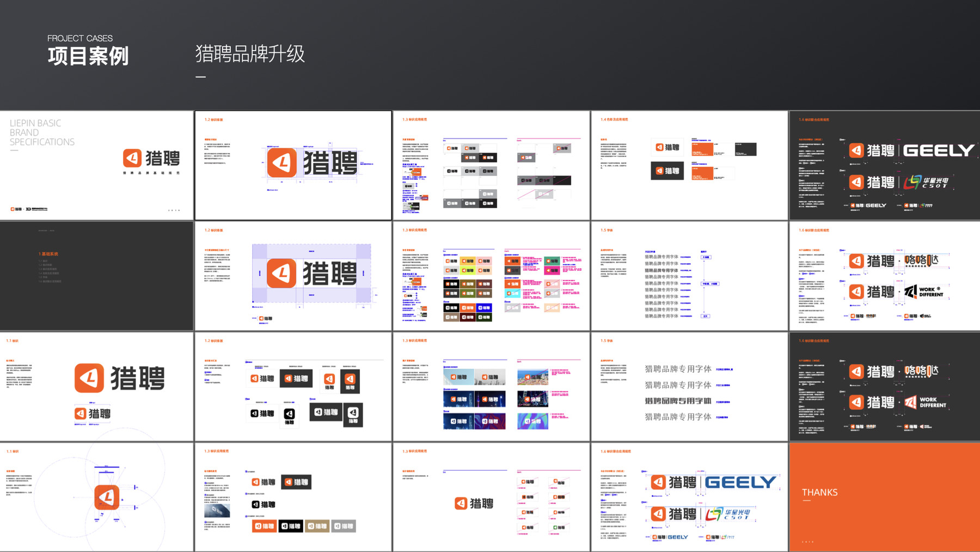Viewport: 980px width, 552px height.
Task: Click the GEELY logo on the white co-branding slide
Action: point(740,482)
